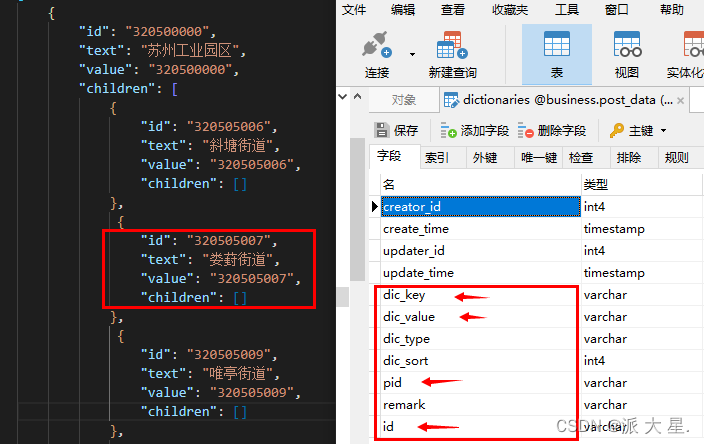Click timestamp type of create_time
This screenshot has height=444, width=704.
point(614,229)
